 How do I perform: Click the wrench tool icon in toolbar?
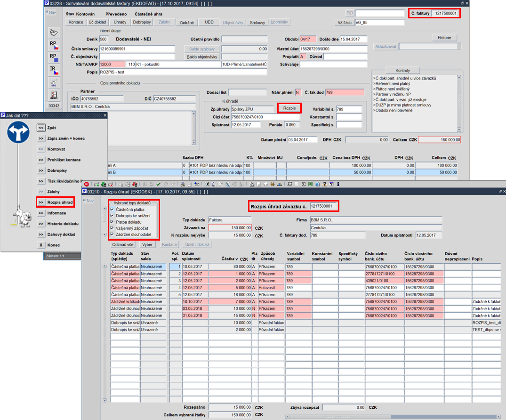pyautogui.click(x=166, y=184)
